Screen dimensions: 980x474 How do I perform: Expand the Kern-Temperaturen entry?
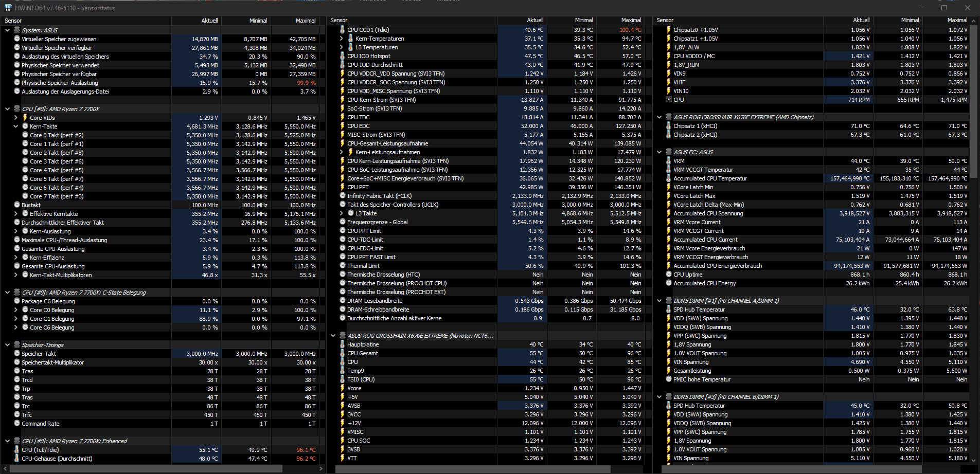(x=341, y=39)
